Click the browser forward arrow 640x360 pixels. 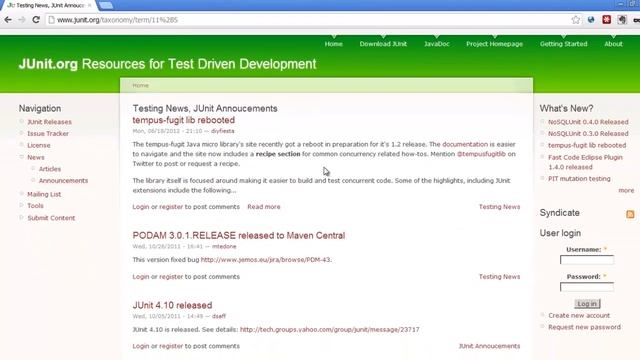pos(22,20)
